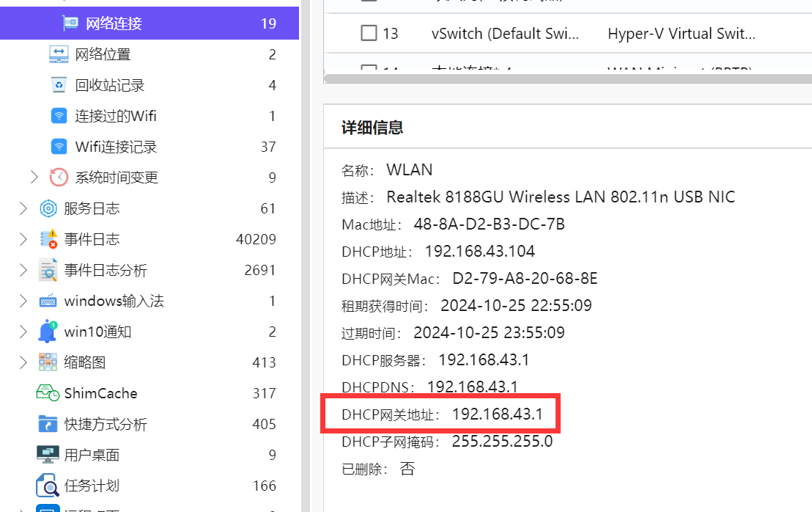Click the 回收站记录 recycle bin icon
812x512 pixels.
coord(59,85)
